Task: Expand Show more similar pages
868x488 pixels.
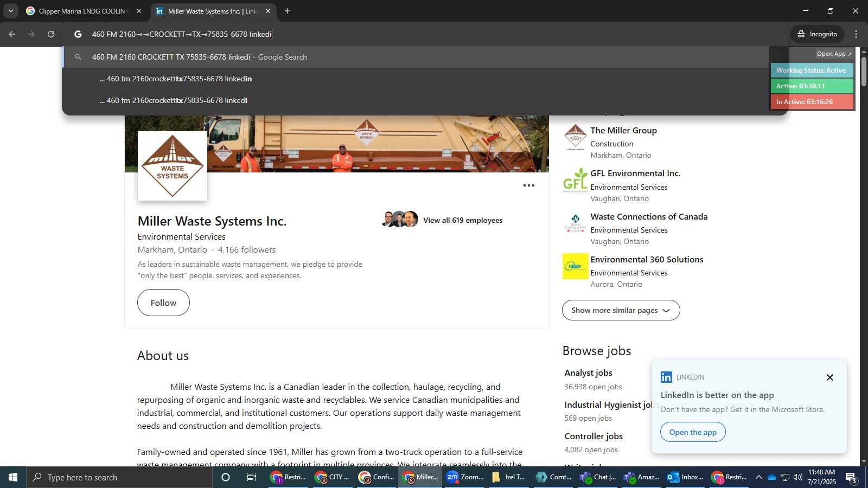Action: 621,310
